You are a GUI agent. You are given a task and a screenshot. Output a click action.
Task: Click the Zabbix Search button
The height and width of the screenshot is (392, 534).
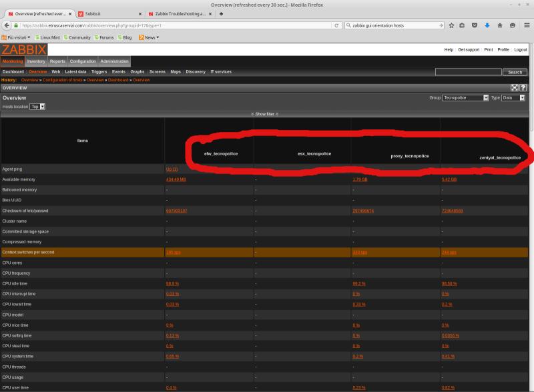(x=515, y=72)
